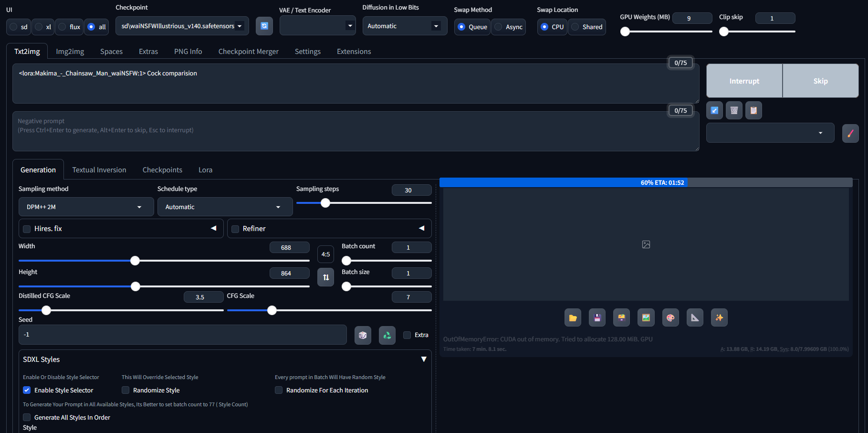Open the styles dropdown beside the paintbrush
Viewport: 868px width, 433px height.
pyautogui.click(x=770, y=133)
